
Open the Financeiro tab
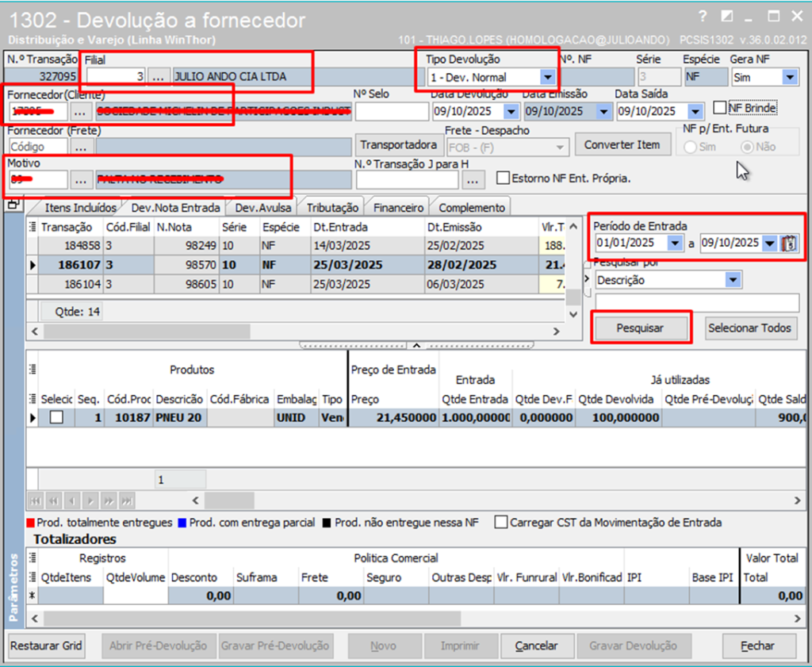(x=398, y=207)
